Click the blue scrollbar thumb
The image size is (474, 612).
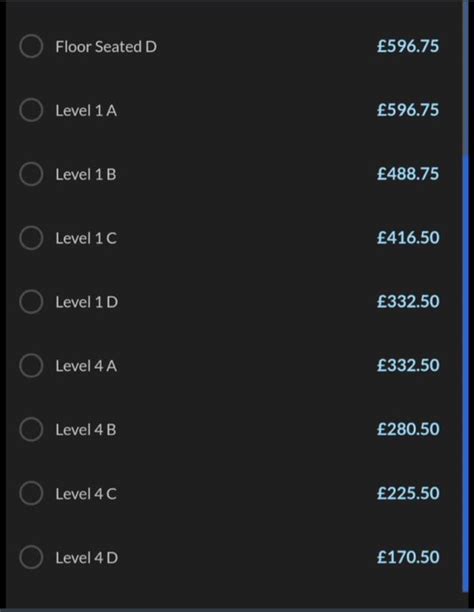[465, 374]
